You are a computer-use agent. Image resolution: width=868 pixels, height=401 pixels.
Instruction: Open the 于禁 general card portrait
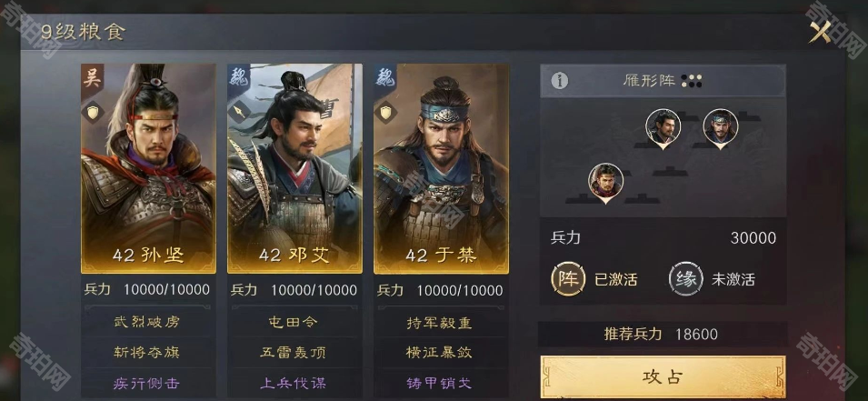441,168
